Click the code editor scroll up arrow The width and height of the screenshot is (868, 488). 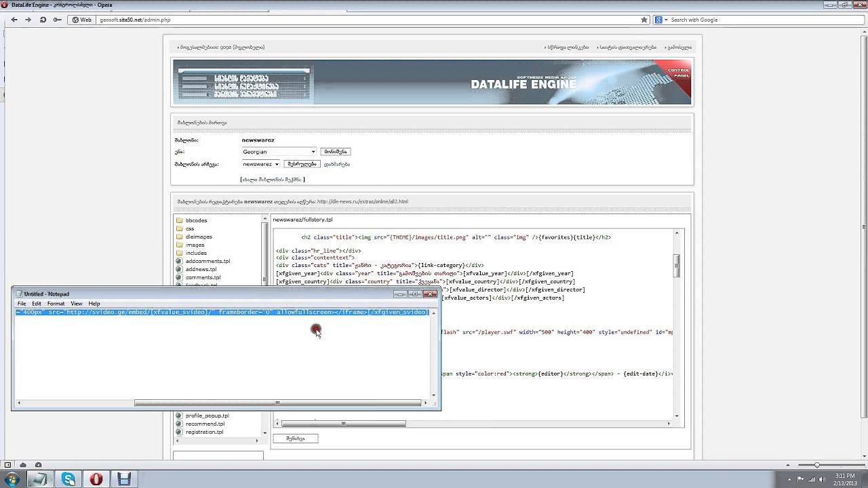coord(677,233)
